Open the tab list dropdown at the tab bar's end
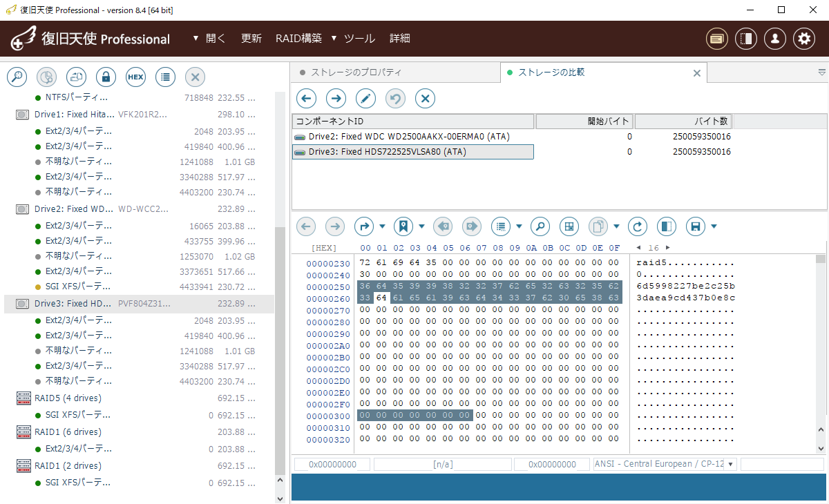 pos(822,72)
